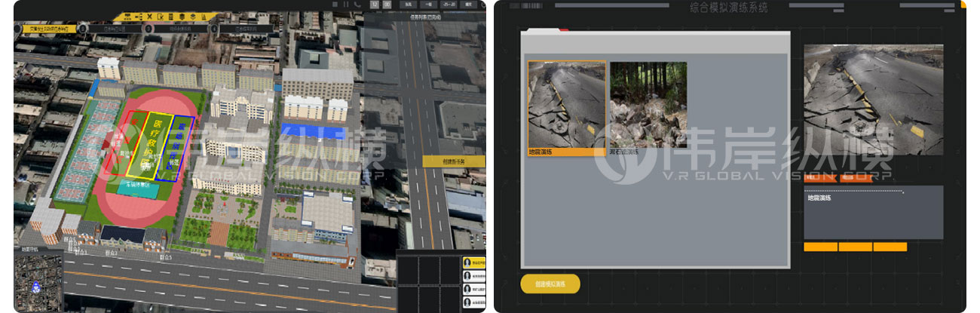Click the 地震演练 description text box

point(873,213)
